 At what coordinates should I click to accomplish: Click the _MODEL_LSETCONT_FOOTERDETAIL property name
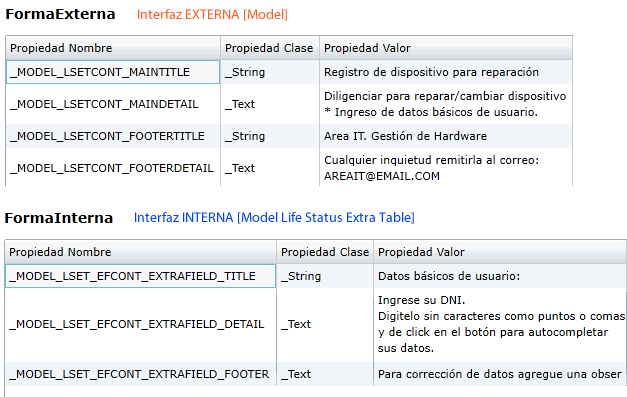[x=112, y=168]
